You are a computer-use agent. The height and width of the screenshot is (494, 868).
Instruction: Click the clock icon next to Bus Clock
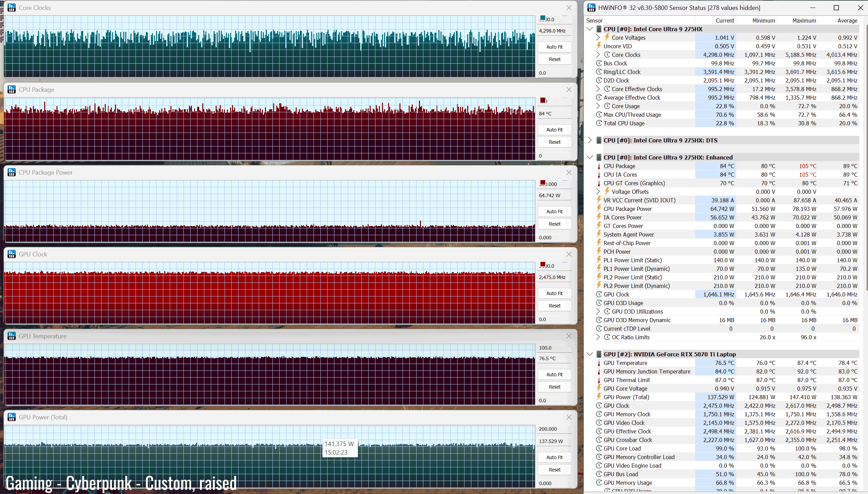[599, 63]
